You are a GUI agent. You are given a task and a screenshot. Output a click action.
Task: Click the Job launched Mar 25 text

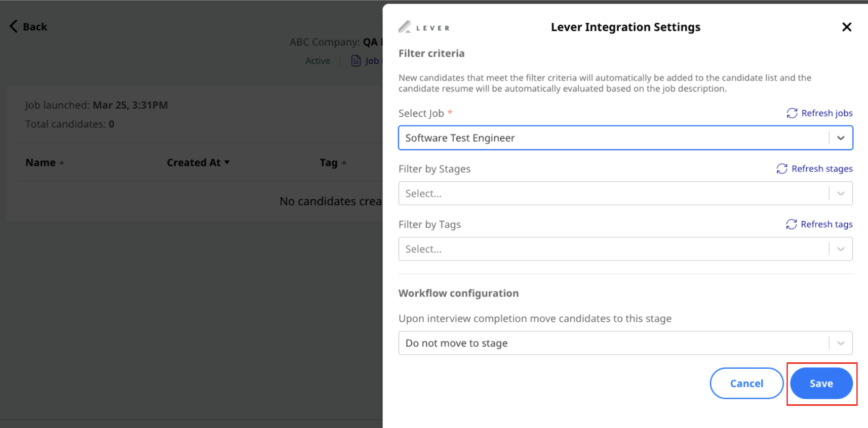[96, 105]
